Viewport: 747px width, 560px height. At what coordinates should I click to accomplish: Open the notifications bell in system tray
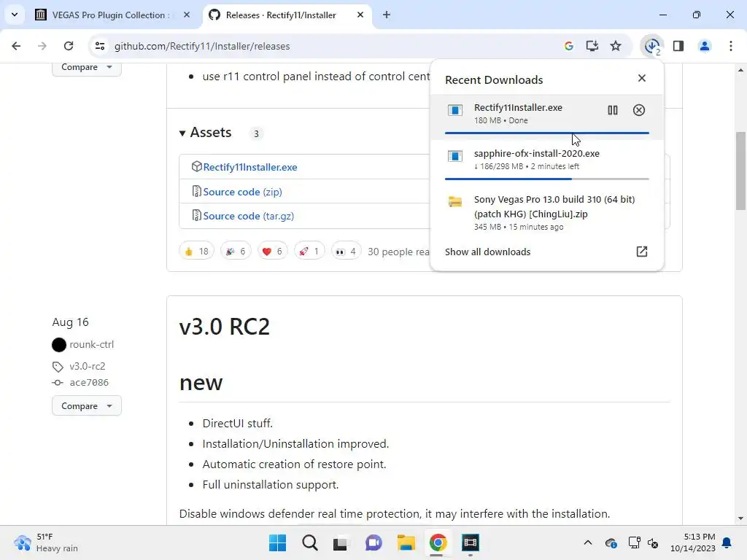tap(727, 542)
